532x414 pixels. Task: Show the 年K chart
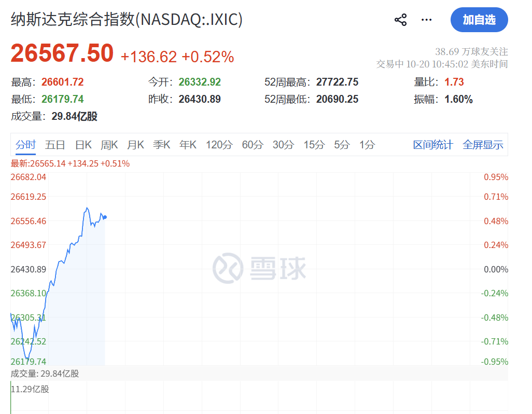(188, 145)
